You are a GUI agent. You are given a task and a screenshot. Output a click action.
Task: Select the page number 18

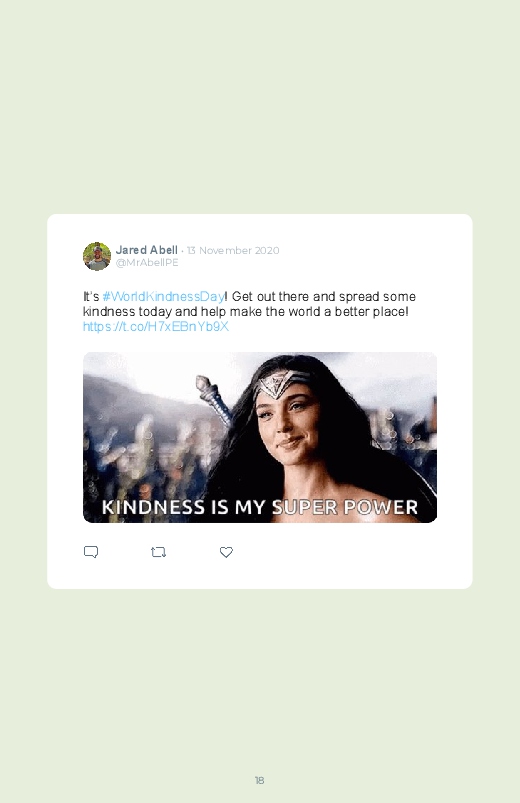(259, 780)
